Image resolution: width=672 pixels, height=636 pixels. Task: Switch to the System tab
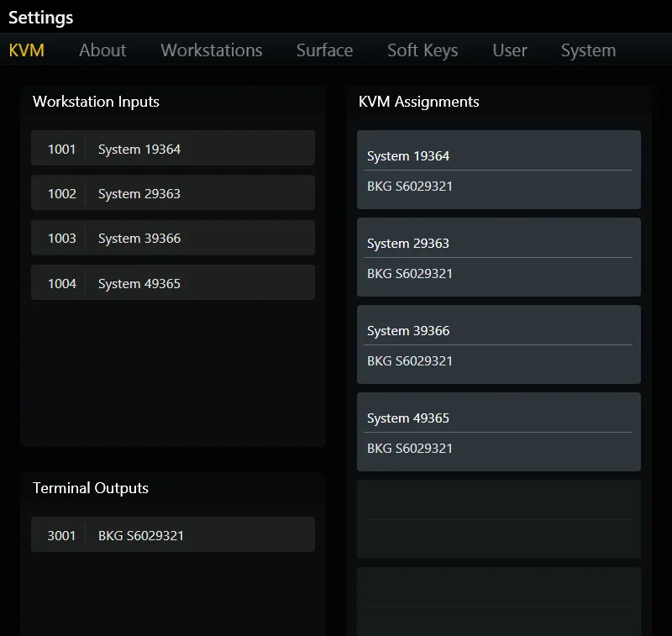[589, 50]
